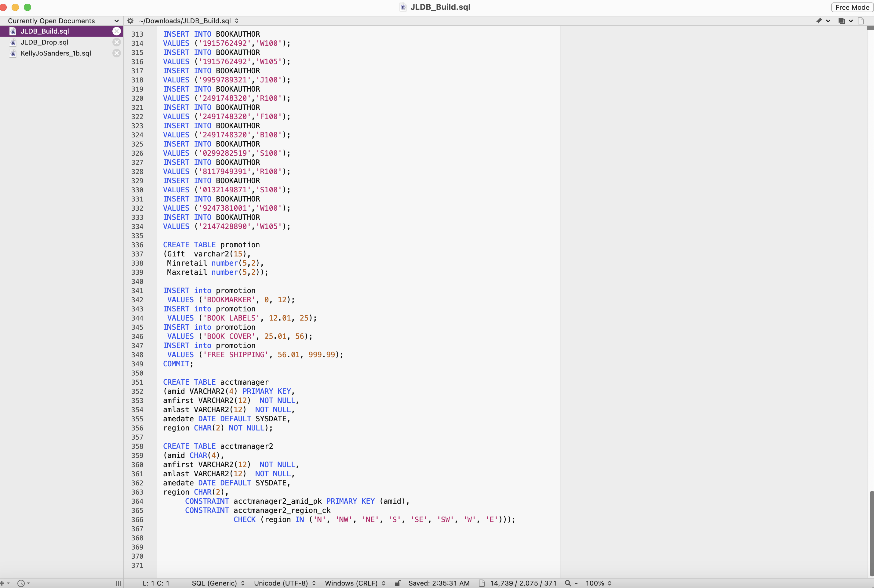Close the JLDB_Drop.sql document
Viewport: 874px width, 588px height.
[x=116, y=42]
